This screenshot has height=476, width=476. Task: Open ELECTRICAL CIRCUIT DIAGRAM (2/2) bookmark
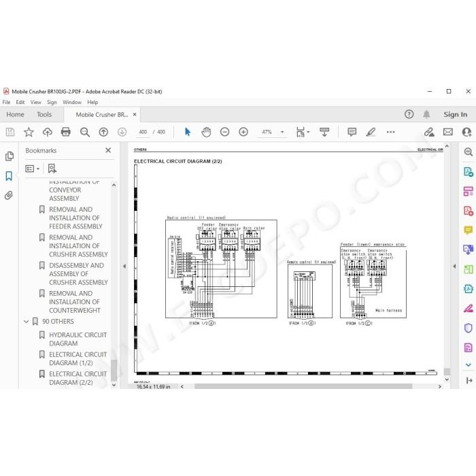(x=78, y=378)
